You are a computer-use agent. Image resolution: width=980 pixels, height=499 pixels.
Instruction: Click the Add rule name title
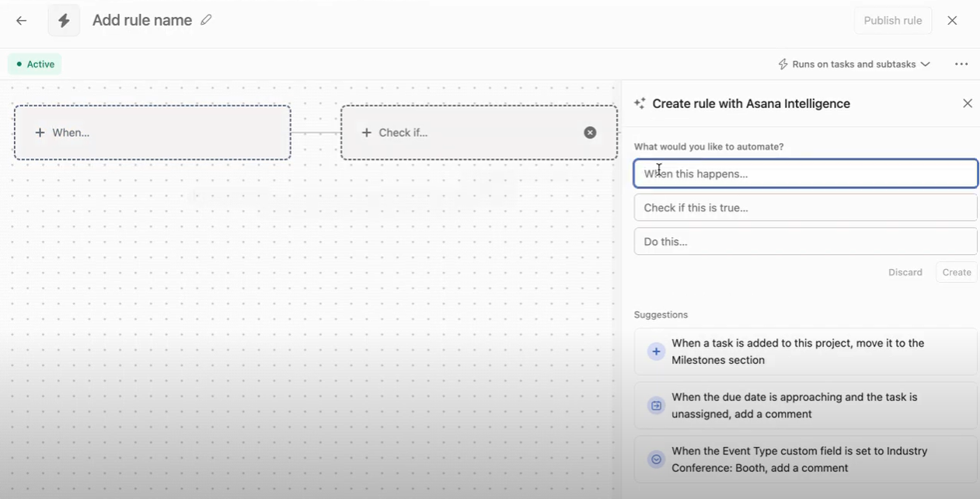(142, 20)
